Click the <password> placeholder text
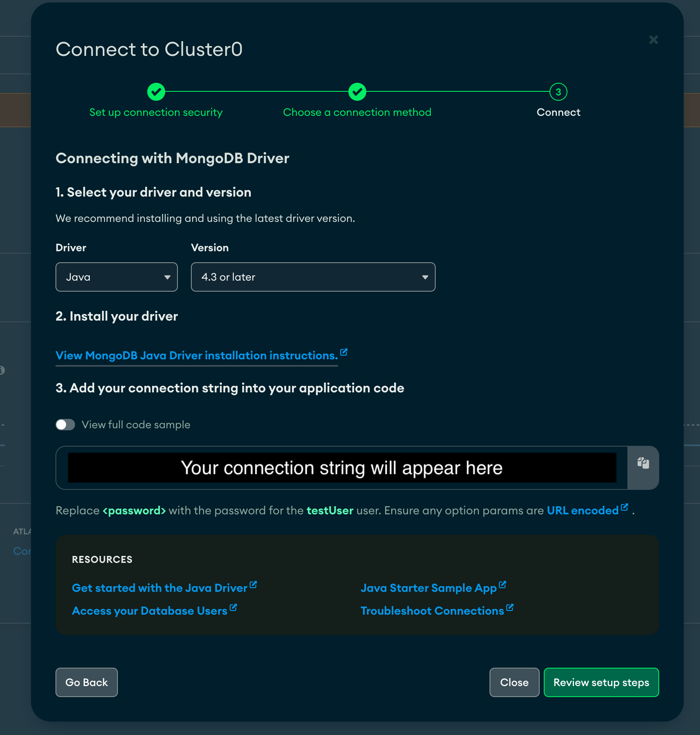 tap(134, 511)
